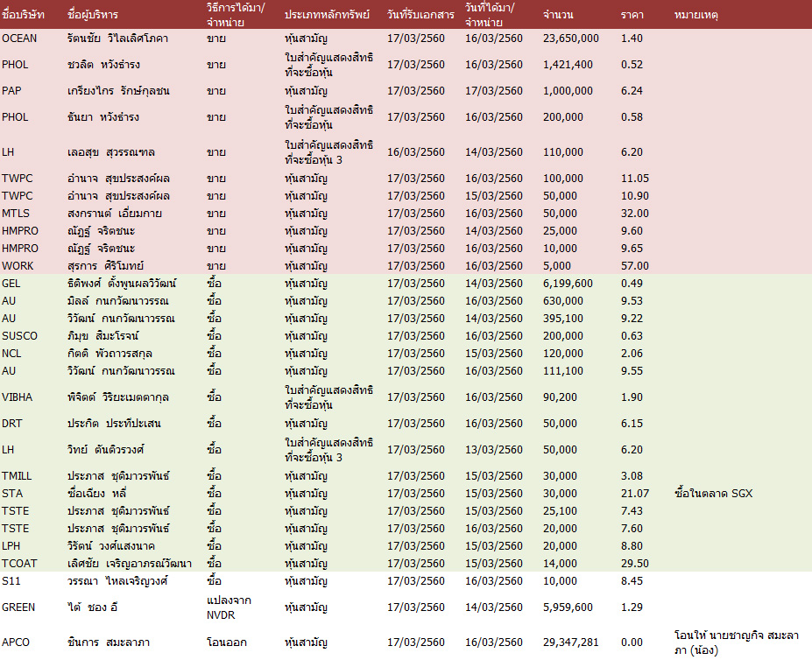
Task: Click executive name ซื่อเฉียง หลี่
Action: click(x=97, y=494)
